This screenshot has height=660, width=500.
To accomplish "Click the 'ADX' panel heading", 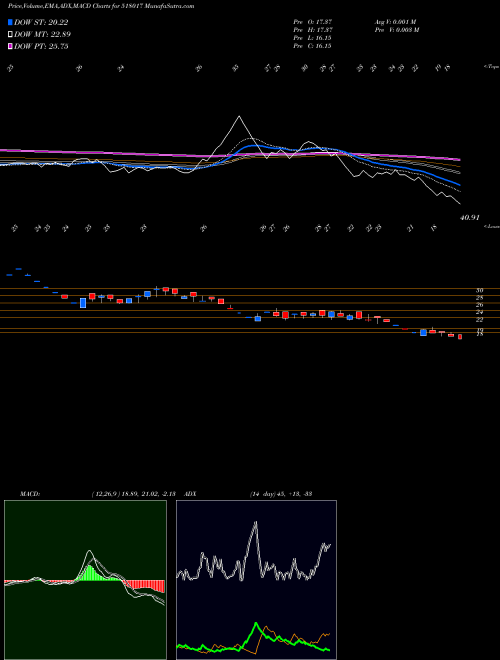I will (x=190, y=494).
